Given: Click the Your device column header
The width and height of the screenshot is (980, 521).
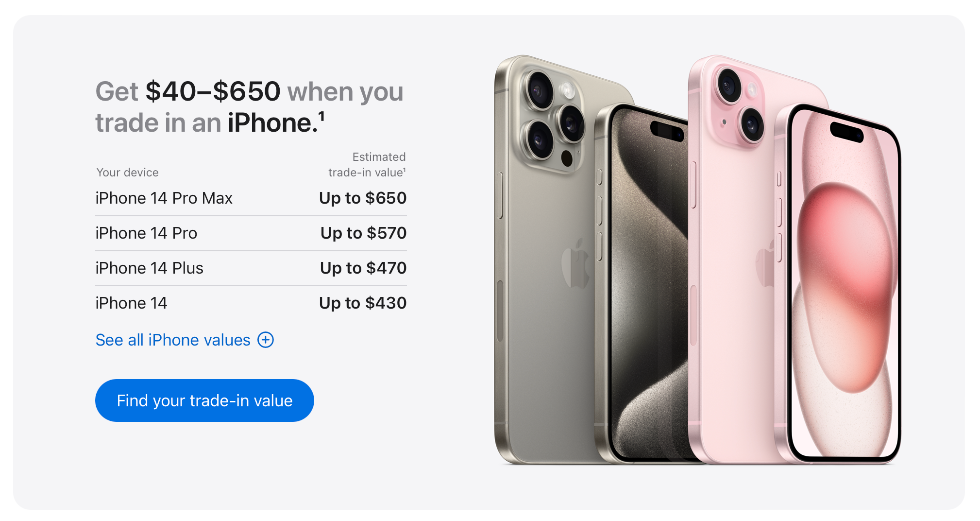Looking at the screenshot, I should [x=127, y=173].
